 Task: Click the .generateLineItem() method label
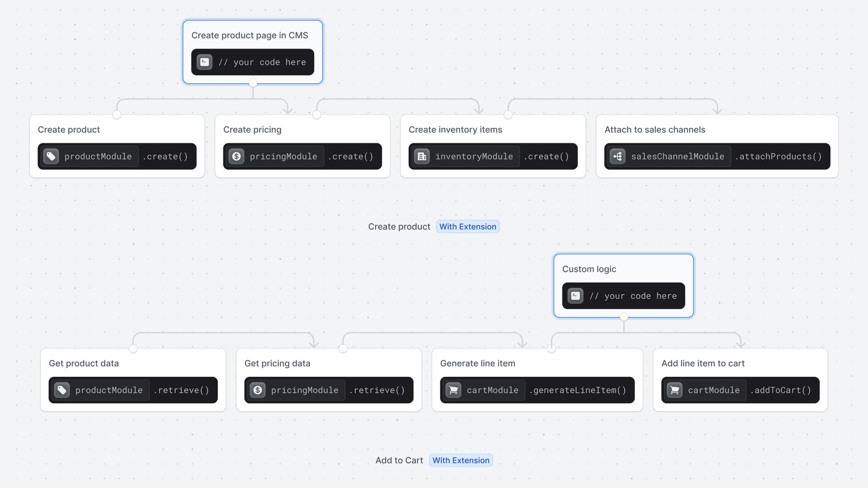point(577,390)
